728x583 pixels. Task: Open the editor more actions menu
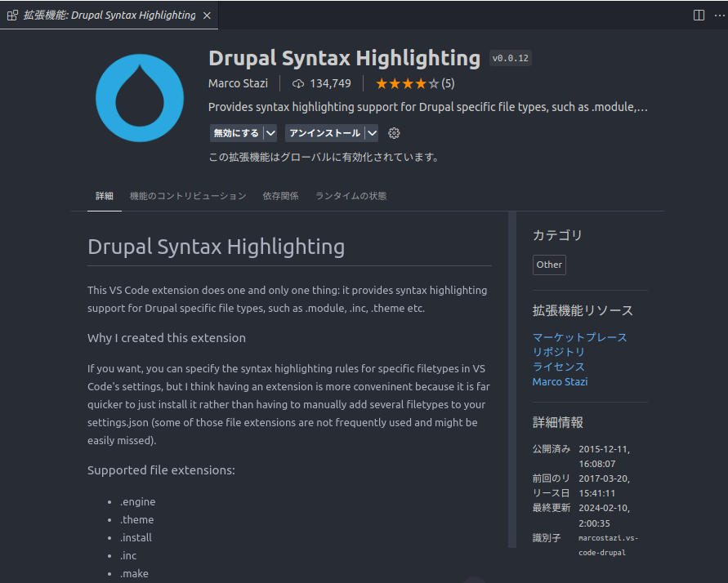(719, 16)
